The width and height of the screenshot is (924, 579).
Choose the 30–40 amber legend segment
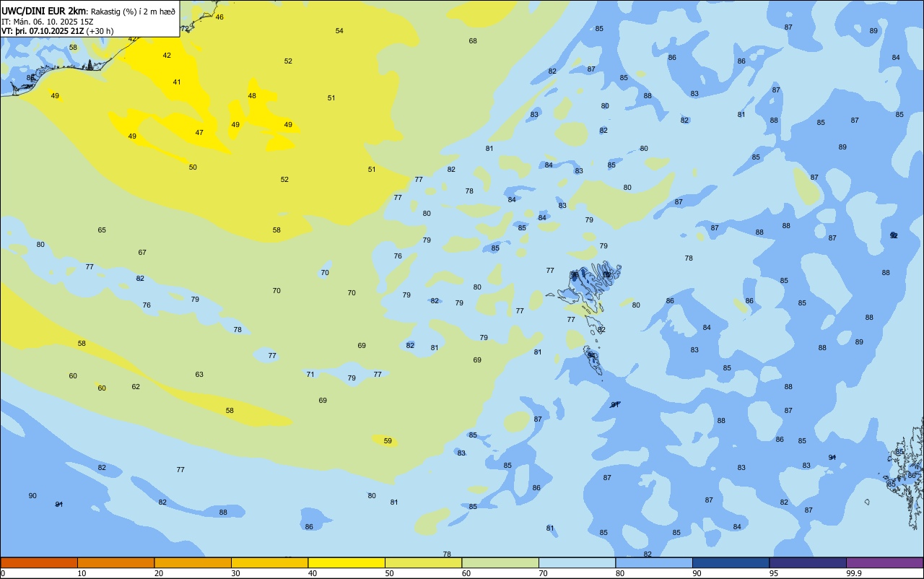tap(269, 562)
